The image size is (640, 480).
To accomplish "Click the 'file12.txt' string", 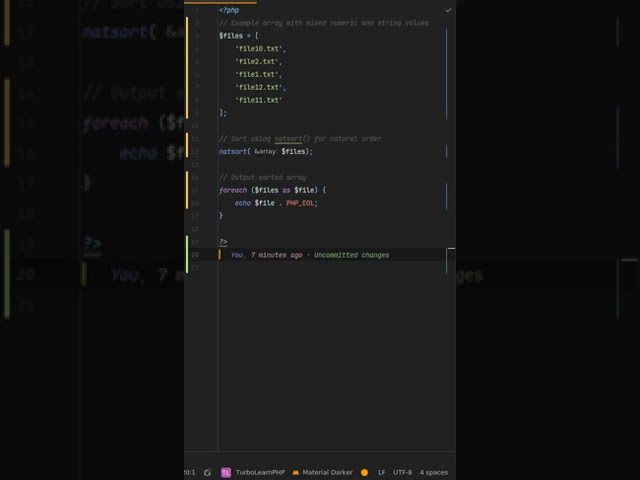I will coord(260,87).
